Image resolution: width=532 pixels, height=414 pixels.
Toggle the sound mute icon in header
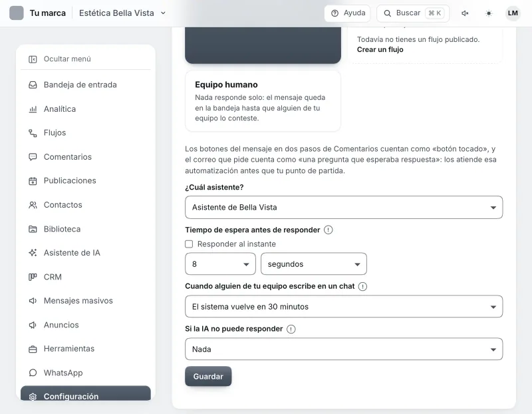click(x=465, y=13)
